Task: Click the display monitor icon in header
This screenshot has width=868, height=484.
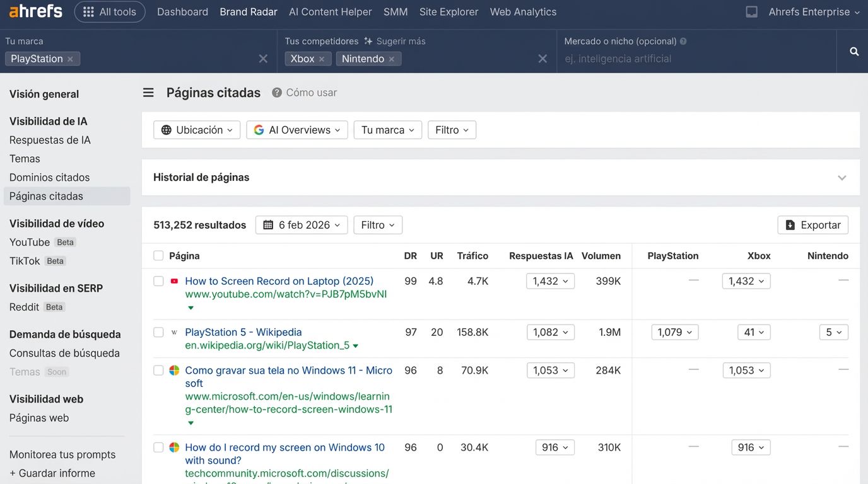Action: point(751,12)
